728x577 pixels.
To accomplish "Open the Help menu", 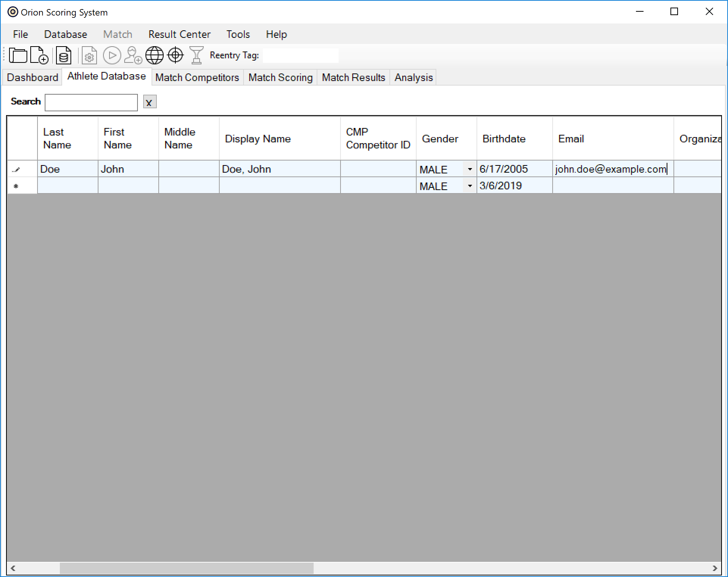I will pyautogui.click(x=276, y=34).
